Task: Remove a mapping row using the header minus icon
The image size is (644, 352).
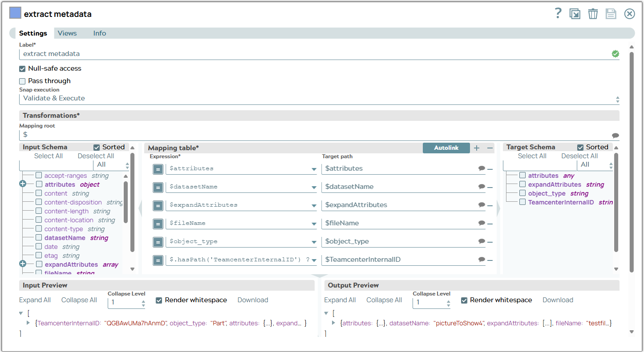Action: 490,148
